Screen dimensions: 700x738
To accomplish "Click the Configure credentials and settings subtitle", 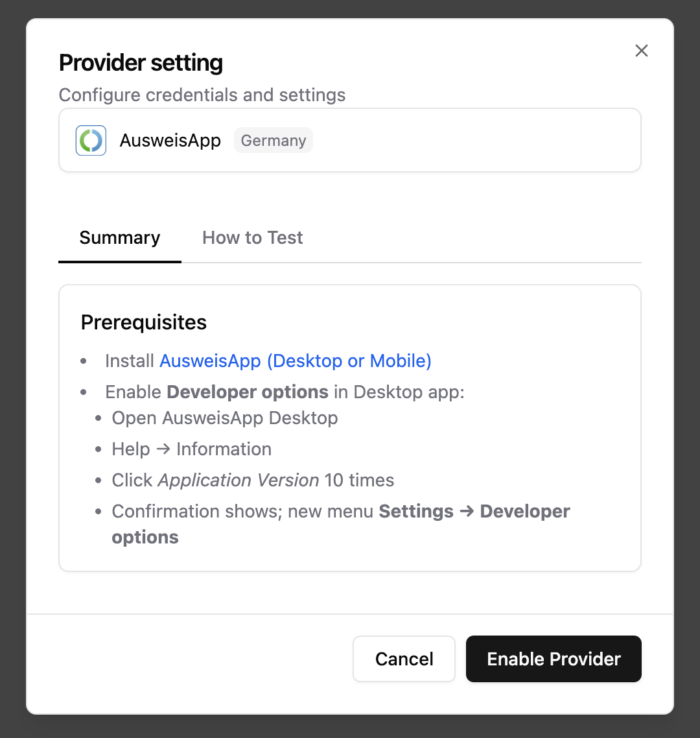I will (x=202, y=95).
